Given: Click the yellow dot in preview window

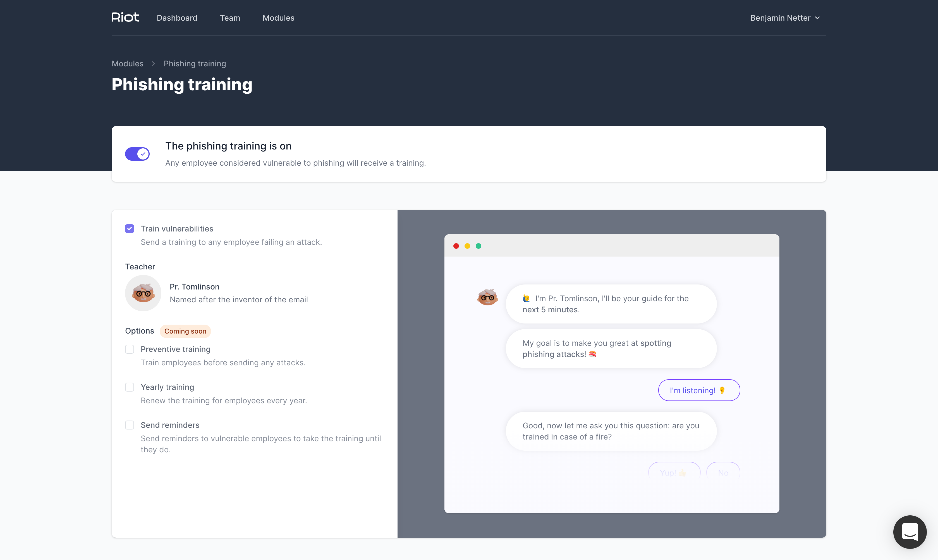Looking at the screenshot, I should click(x=467, y=246).
